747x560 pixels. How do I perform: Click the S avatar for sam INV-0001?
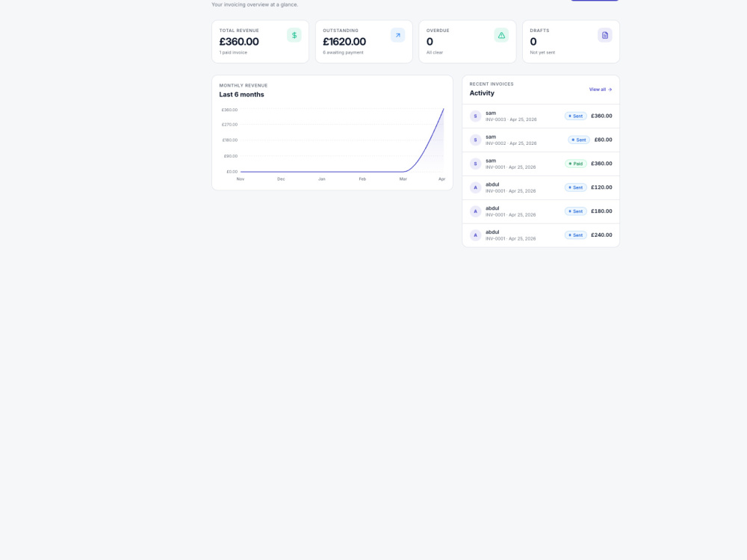coord(475,164)
